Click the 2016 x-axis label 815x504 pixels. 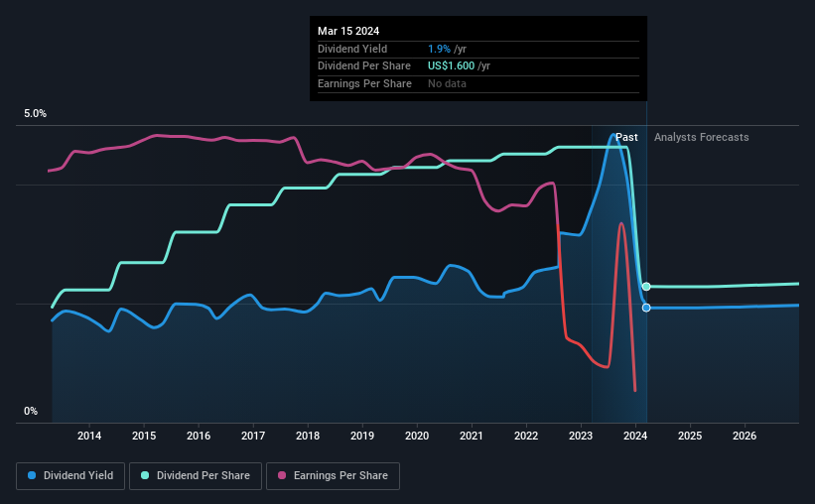click(x=199, y=436)
